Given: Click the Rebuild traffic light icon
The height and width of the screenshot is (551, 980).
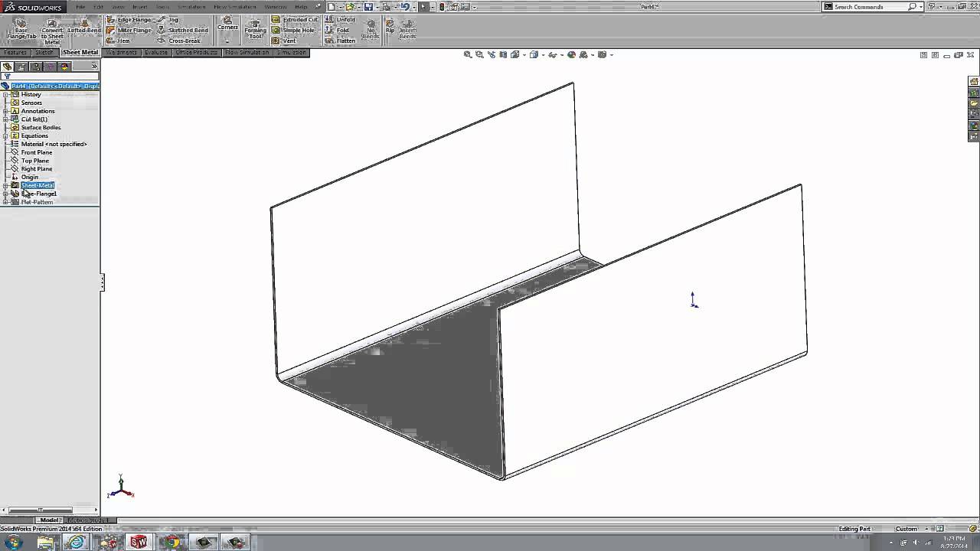Looking at the screenshot, I should click(442, 7).
